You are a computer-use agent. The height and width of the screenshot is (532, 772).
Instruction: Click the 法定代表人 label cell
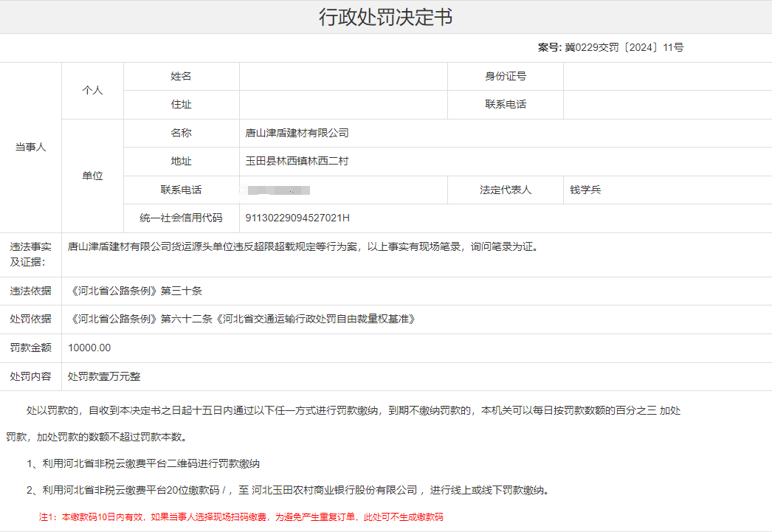(506, 190)
